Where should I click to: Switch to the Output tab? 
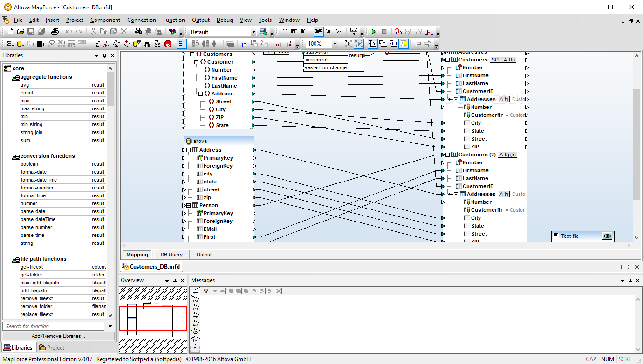[204, 255]
